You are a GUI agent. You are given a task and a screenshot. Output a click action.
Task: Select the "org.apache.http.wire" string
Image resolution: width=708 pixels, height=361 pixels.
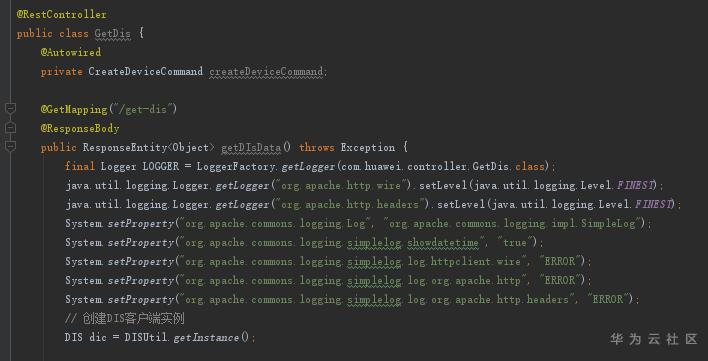point(340,185)
